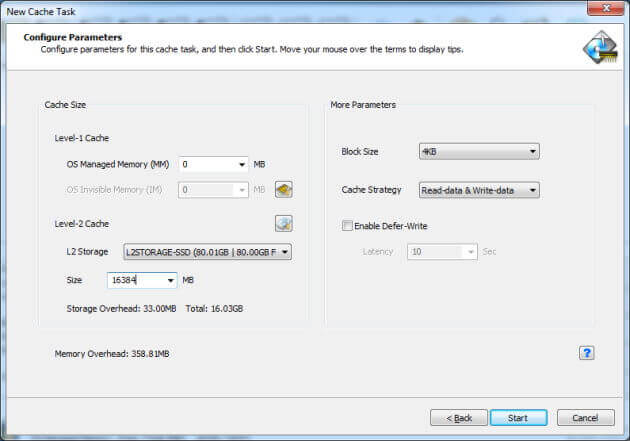Image resolution: width=630 pixels, height=441 pixels.
Task: Click the Storage Overhead: 33.00MB text
Action: coord(121,308)
